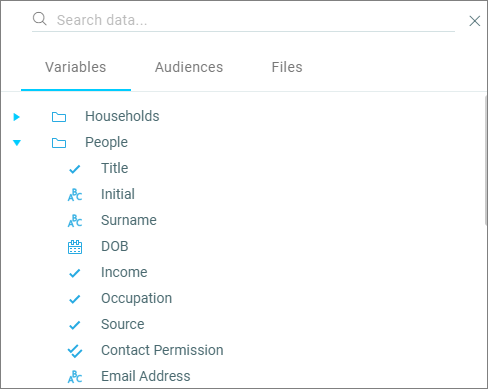Switch to the Variables tab
488x389 pixels.
76,67
